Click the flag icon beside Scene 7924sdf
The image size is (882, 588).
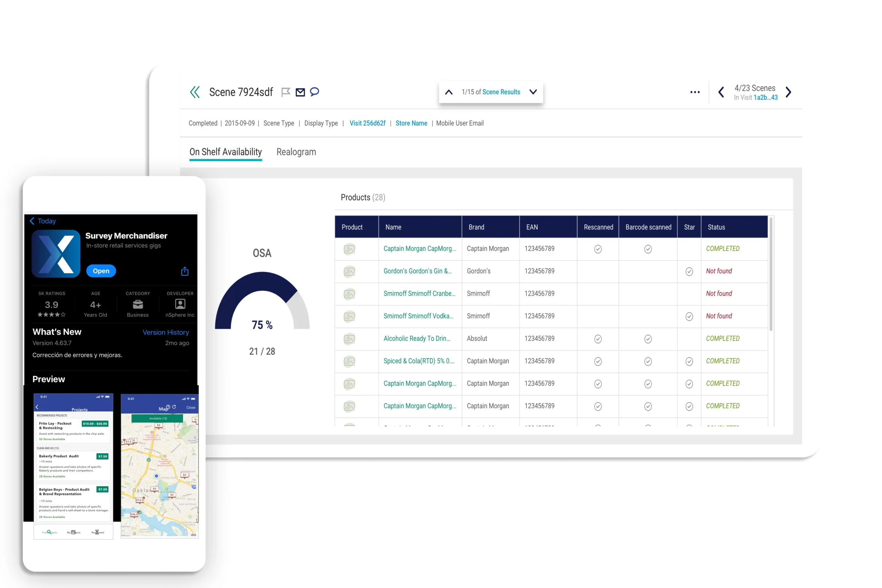286,92
